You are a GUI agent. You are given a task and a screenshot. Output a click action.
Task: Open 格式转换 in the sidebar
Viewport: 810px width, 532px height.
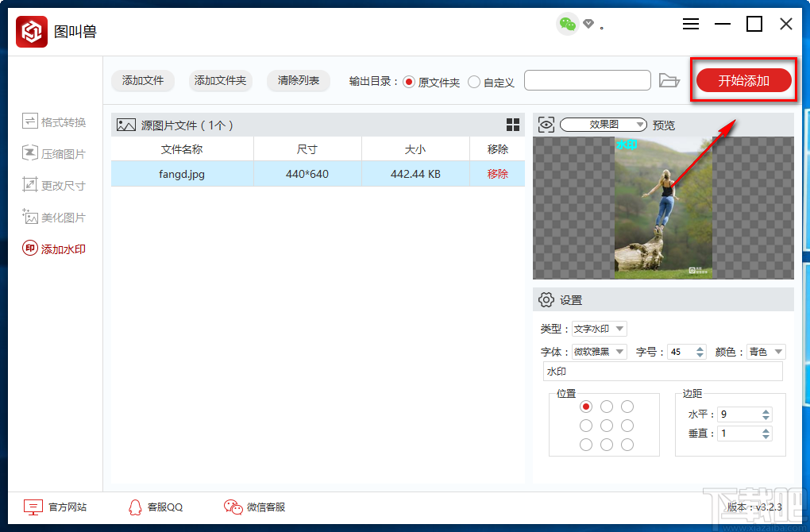click(x=54, y=122)
